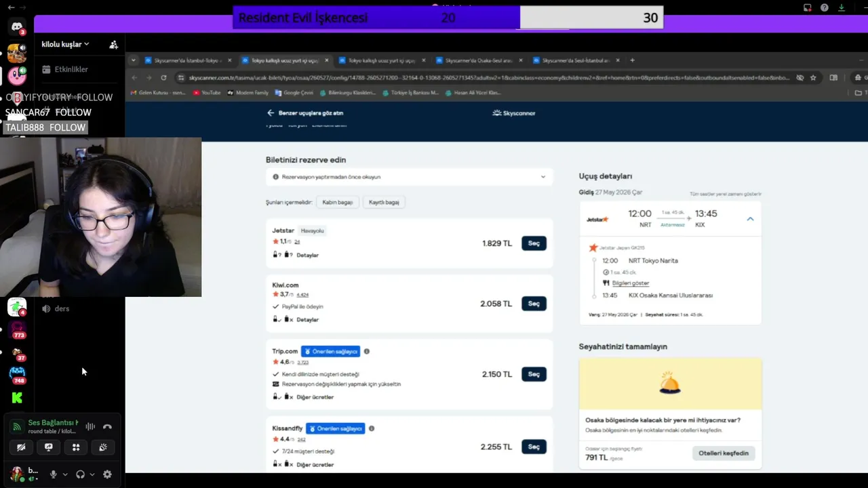868x488 pixels.
Task: Mute the Discord microphone
Action: coord(53,474)
